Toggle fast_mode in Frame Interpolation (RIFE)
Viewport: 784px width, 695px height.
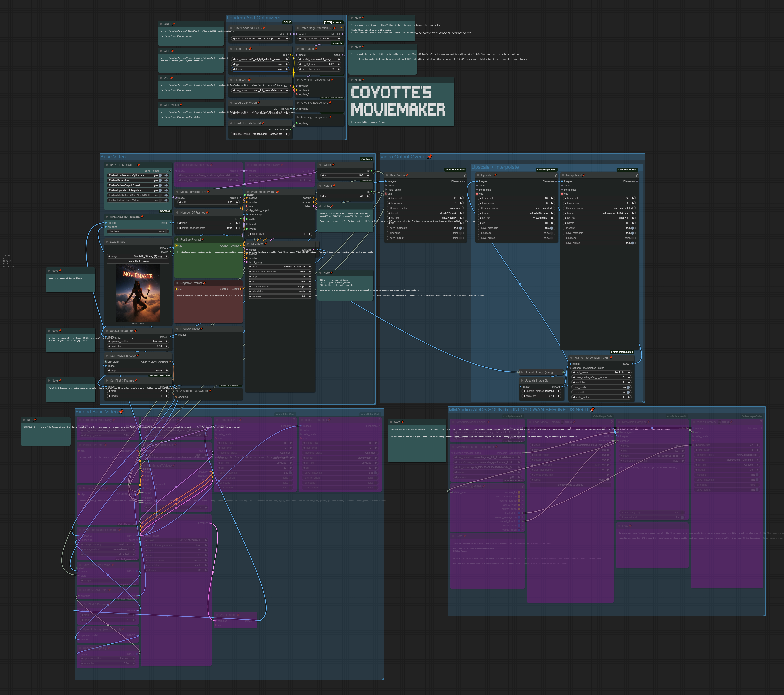click(628, 387)
